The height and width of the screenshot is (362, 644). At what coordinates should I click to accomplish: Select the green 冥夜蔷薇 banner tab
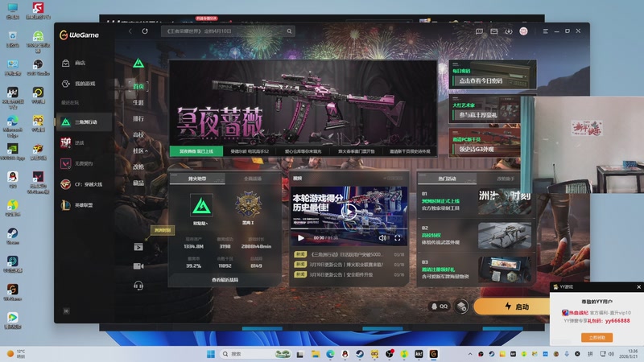[x=196, y=151]
